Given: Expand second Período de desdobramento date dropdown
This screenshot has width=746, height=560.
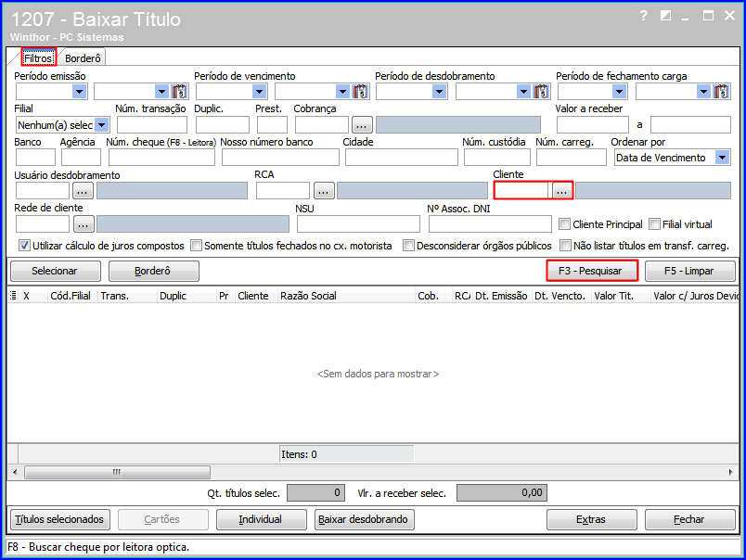Looking at the screenshot, I should [x=524, y=91].
